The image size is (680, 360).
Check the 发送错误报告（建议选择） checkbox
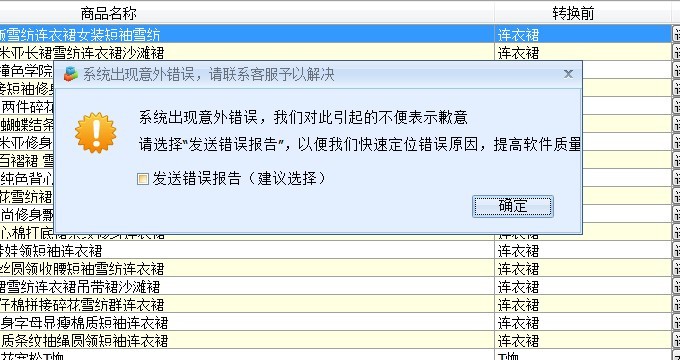tap(143, 179)
